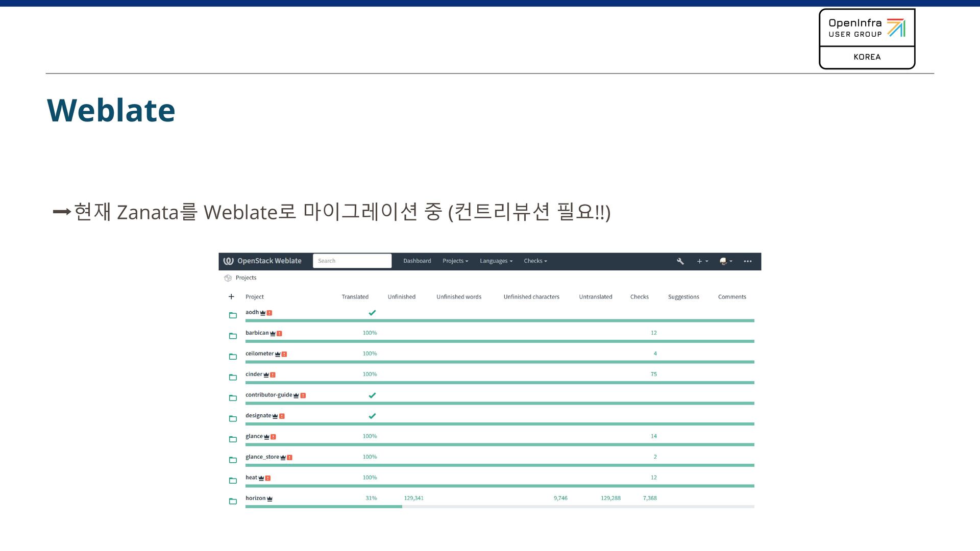980x551 pixels.
Task: Open the aodh project link
Action: click(252, 312)
